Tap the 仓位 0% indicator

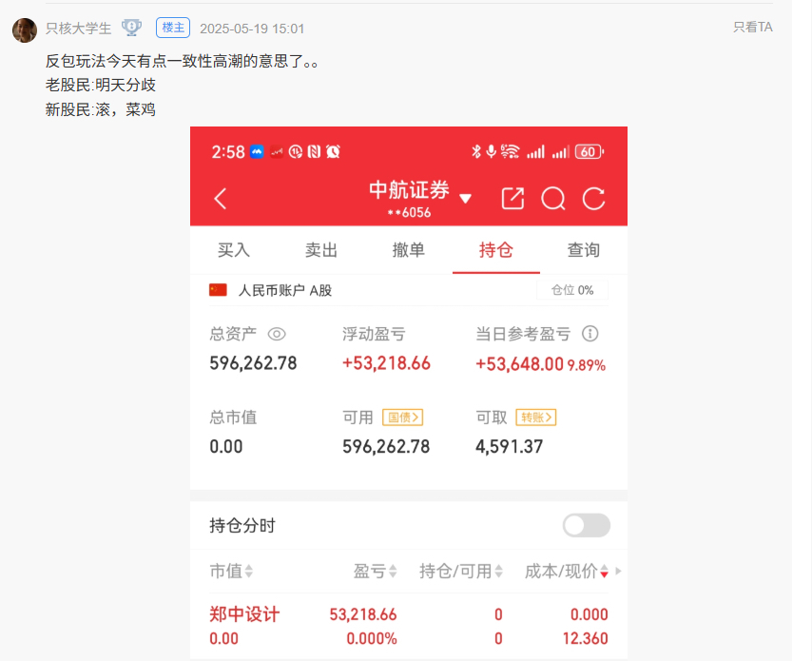pyautogui.click(x=572, y=290)
